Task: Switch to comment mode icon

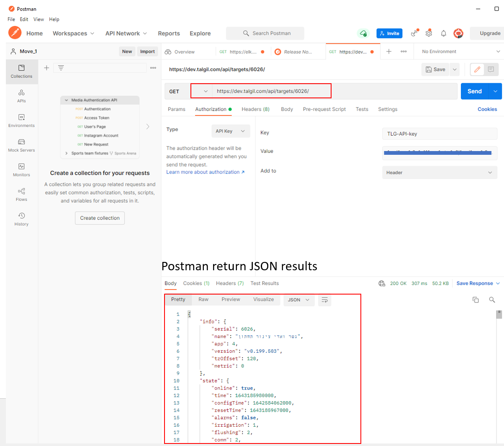Action: [x=491, y=69]
